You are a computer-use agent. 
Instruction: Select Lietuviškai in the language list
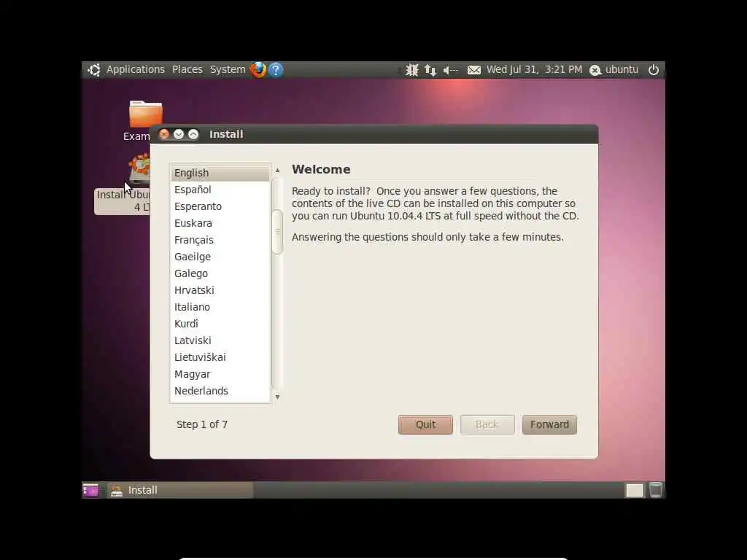coord(220,357)
